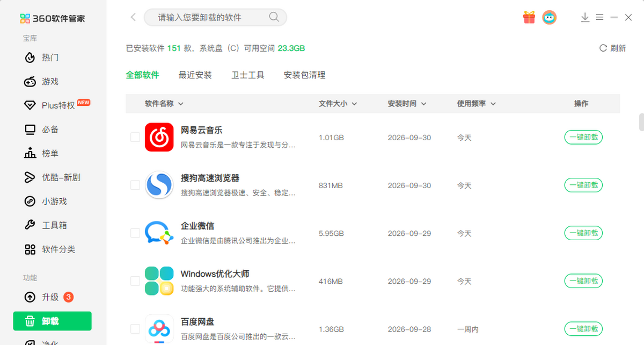
Task: Click the 升级 badge showing 3
Action: [68, 297]
